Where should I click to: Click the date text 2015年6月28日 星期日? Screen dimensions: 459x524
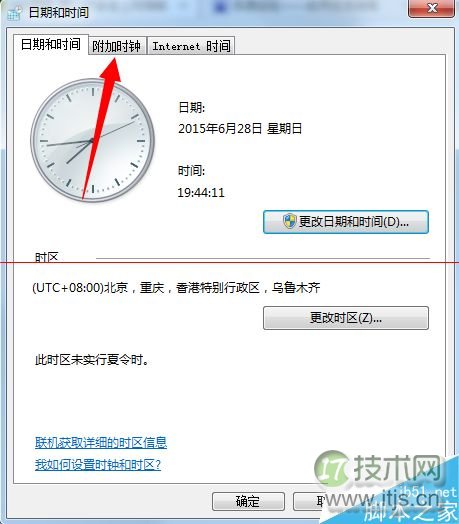[240, 129]
